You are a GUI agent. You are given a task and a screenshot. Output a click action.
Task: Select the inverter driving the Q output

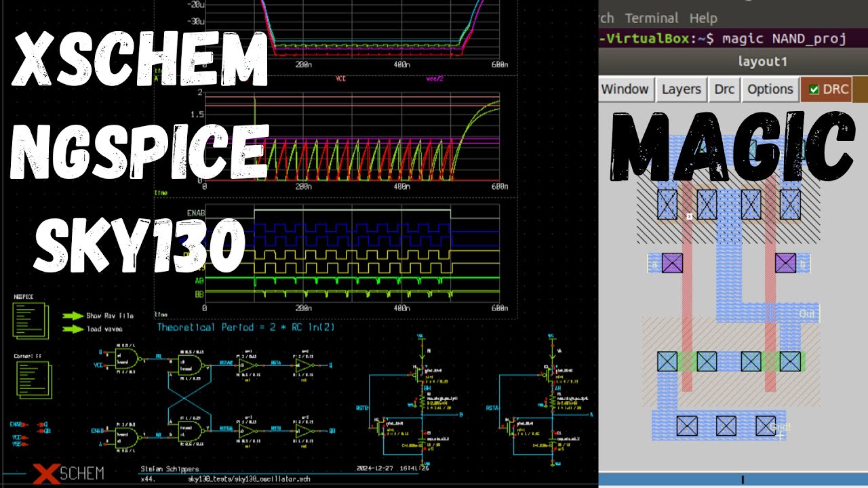coord(304,365)
